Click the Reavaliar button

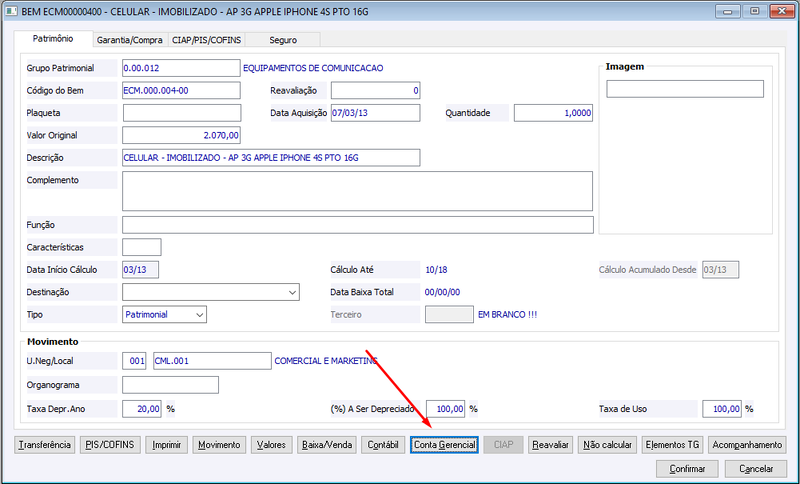(x=551, y=445)
